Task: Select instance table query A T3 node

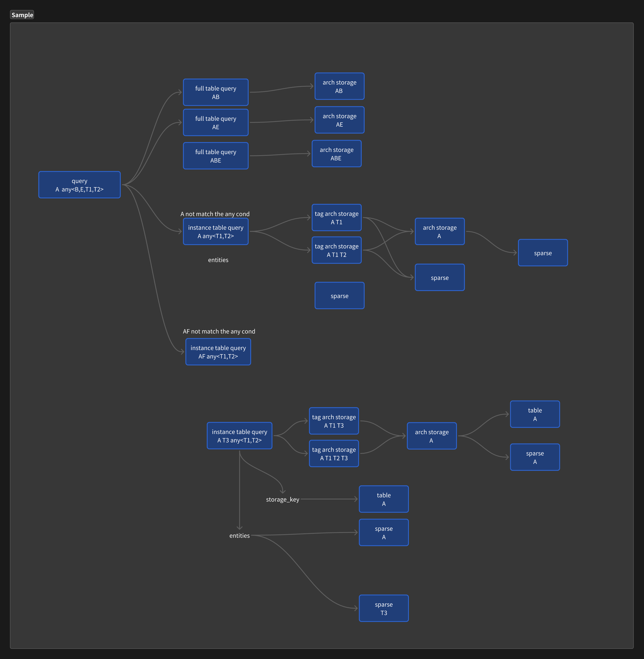Action: coord(239,436)
